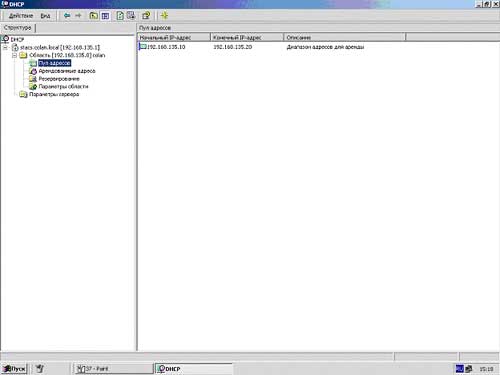The width and height of the screenshot is (500, 375).
Task: Click the Back arrow in toolbar
Action: (x=67, y=16)
